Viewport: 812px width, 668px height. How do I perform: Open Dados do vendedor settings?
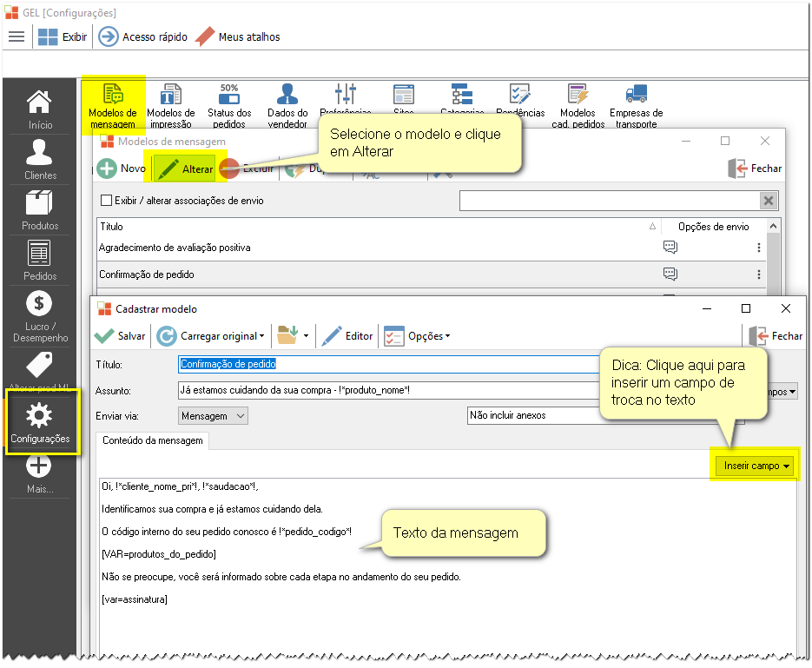point(287,106)
